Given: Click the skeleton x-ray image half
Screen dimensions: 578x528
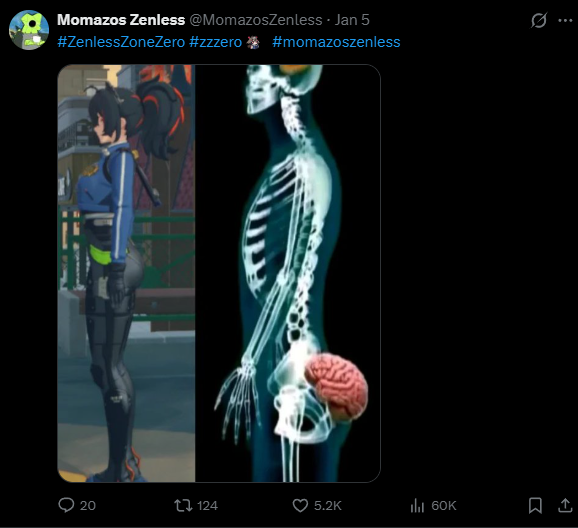Looking at the screenshot, I should coord(288,273).
